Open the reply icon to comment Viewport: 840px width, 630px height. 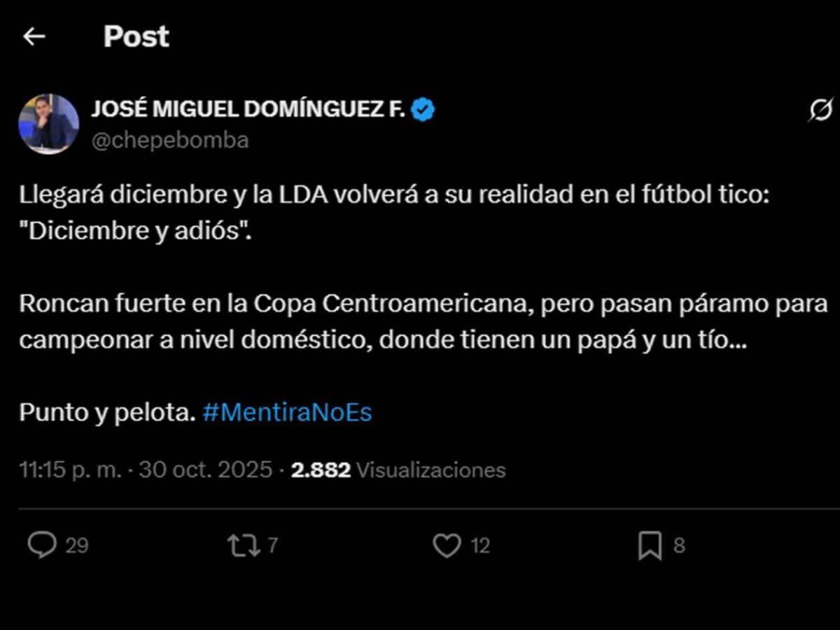click(43, 545)
